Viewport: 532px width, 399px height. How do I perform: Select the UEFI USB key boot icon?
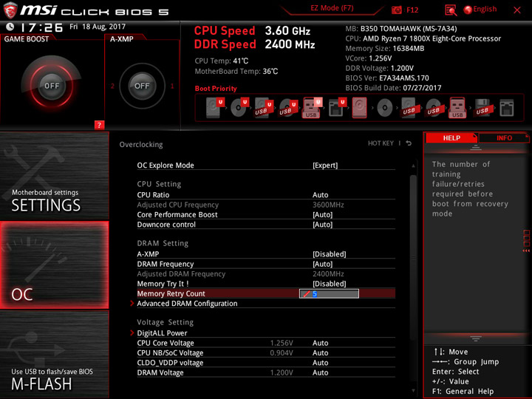(312, 108)
